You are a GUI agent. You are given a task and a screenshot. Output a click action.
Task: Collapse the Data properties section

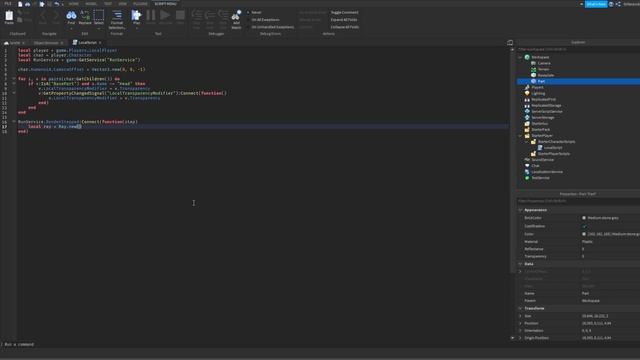520,264
